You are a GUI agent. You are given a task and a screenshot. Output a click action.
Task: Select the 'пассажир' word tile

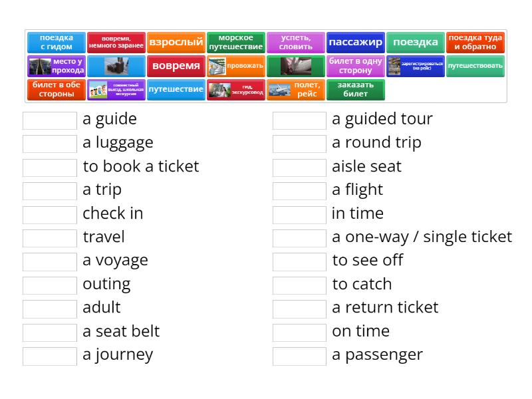pos(356,43)
